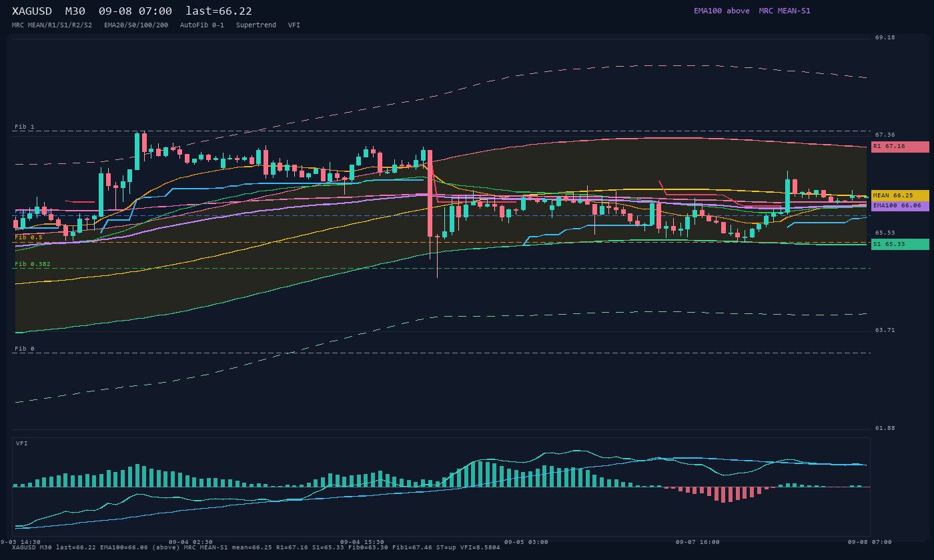Viewport: 934px width, 560px height.
Task: Click the 65.53 price axis label
Action: coord(885,233)
